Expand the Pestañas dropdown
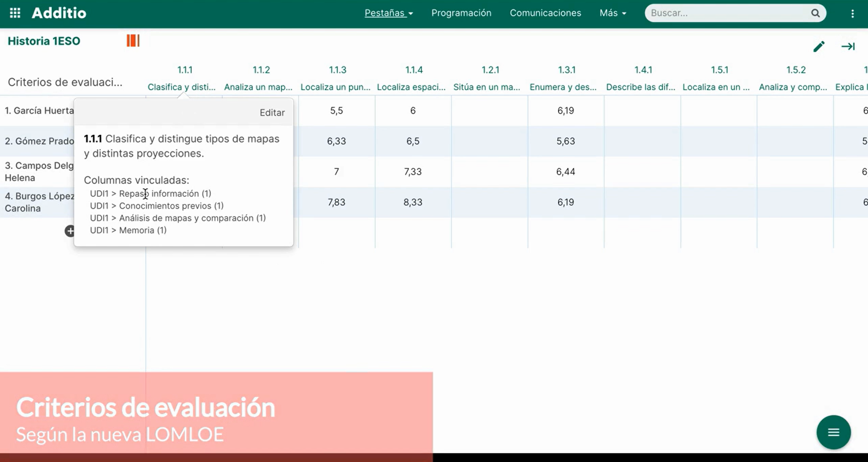The width and height of the screenshot is (868, 462). tap(388, 13)
